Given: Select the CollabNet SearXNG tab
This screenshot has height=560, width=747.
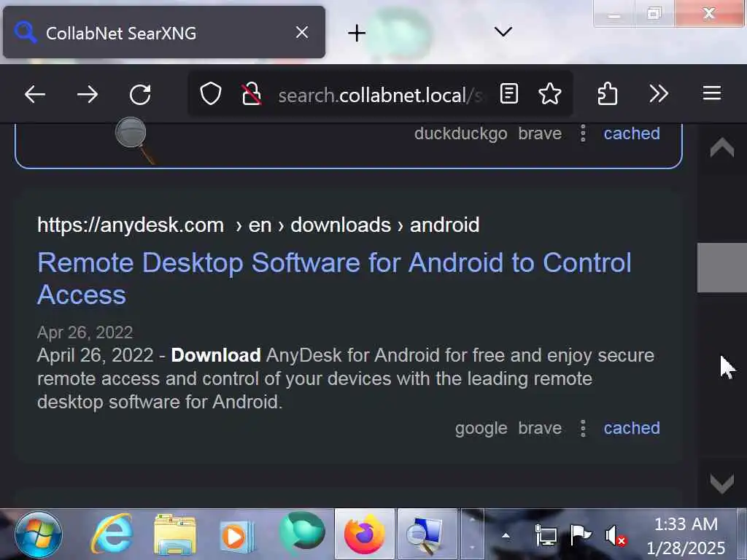Looking at the screenshot, I should tap(164, 32).
